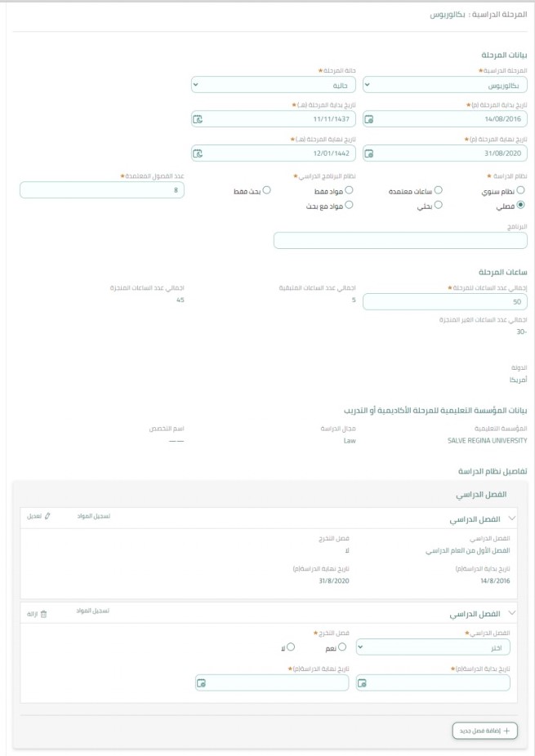535x756 pixels.
Task: Open calendar for Gregorian stage start date
Action: (369, 119)
